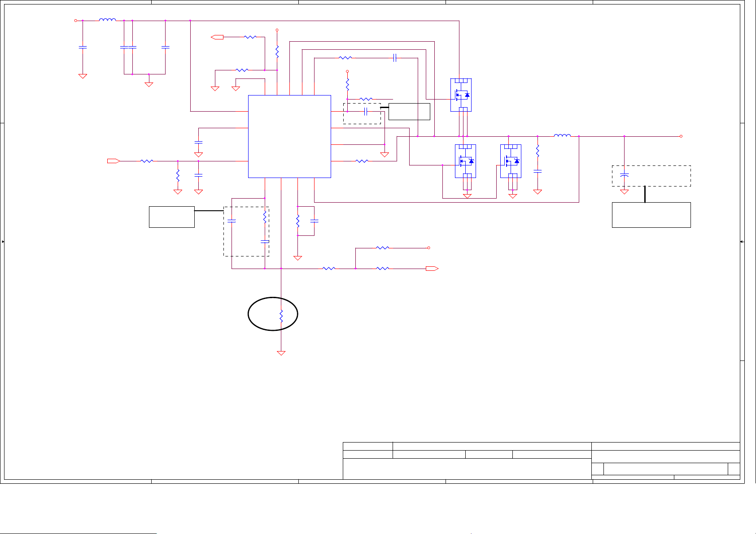Click the empty note box left of compensation network
Image resolution: width=756 pixels, height=534 pixels.
(171, 217)
